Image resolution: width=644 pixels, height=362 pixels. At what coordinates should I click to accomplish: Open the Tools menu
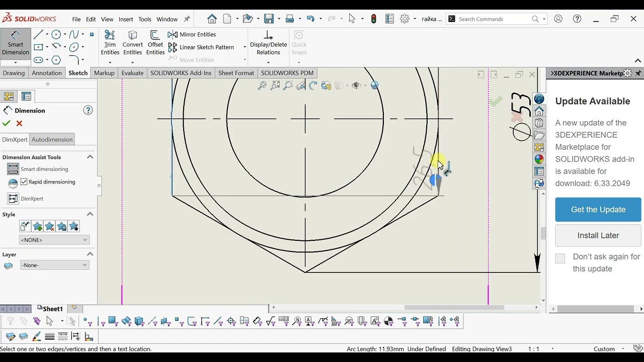coord(145,19)
